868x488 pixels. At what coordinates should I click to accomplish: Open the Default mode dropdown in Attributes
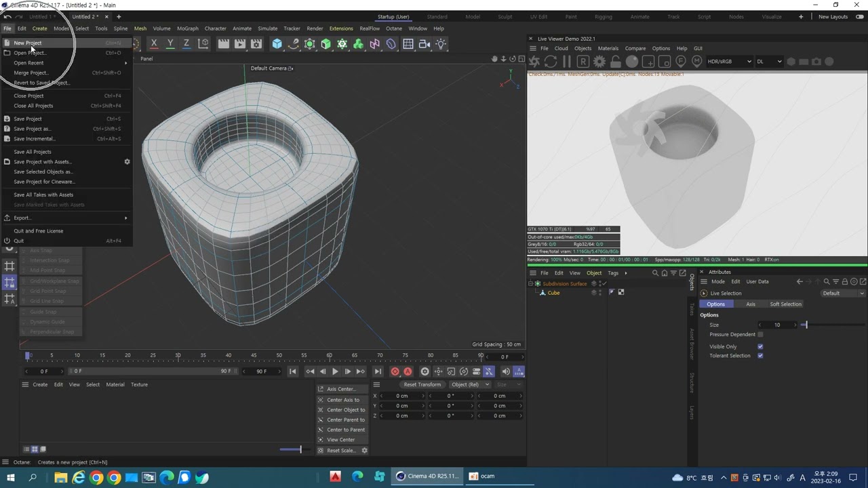coord(844,293)
